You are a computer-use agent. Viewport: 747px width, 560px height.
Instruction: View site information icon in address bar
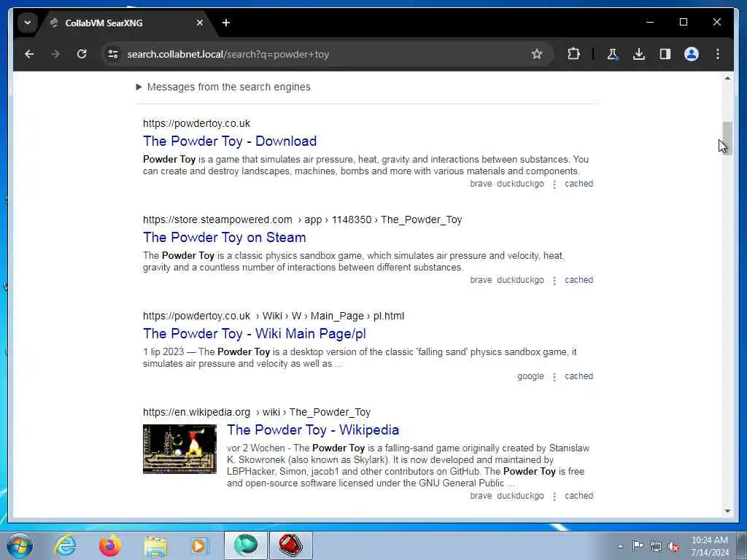pyautogui.click(x=113, y=54)
